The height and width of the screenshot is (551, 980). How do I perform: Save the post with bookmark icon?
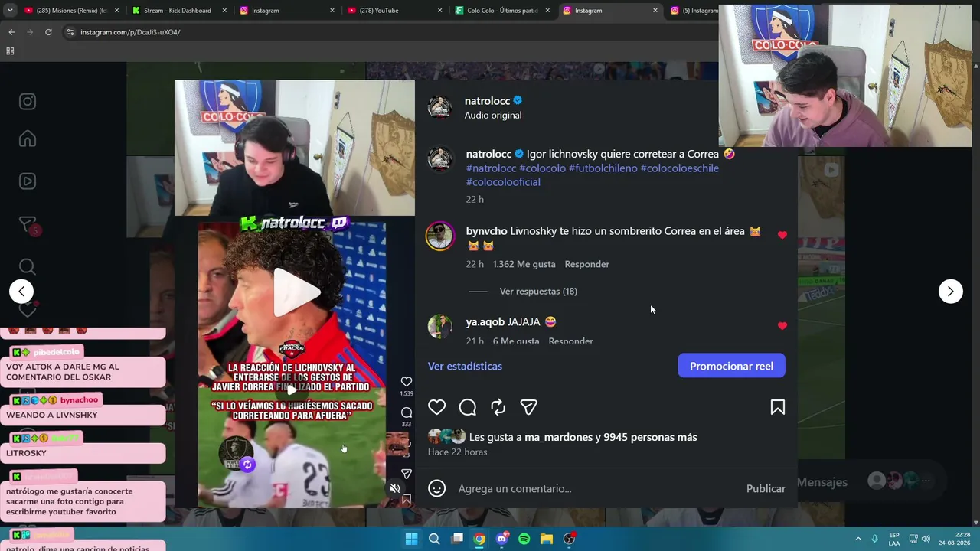777,407
